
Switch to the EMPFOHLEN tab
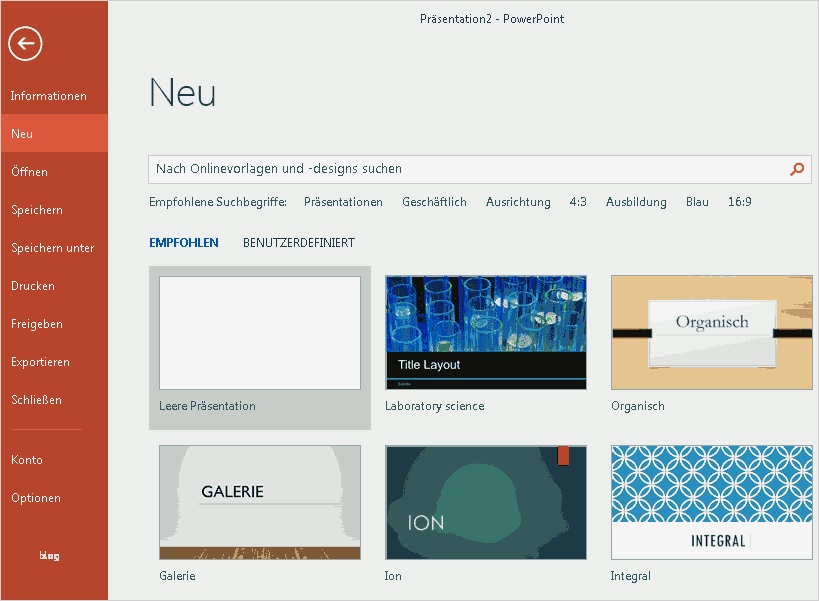(184, 242)
